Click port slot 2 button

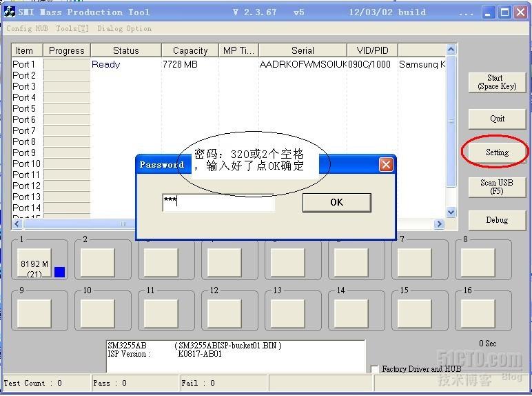click(x=98, y=263)
